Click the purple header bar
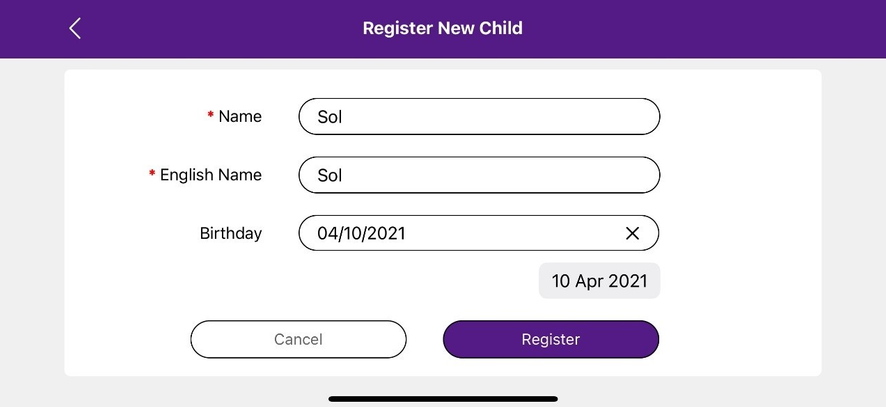This screenshot has width=886, height=407. tap(700, 28)
